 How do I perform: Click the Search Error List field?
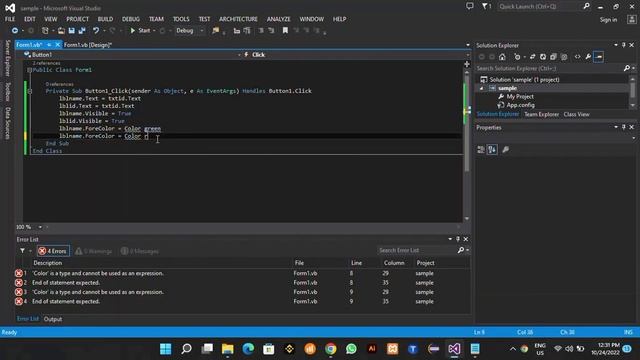418,250
